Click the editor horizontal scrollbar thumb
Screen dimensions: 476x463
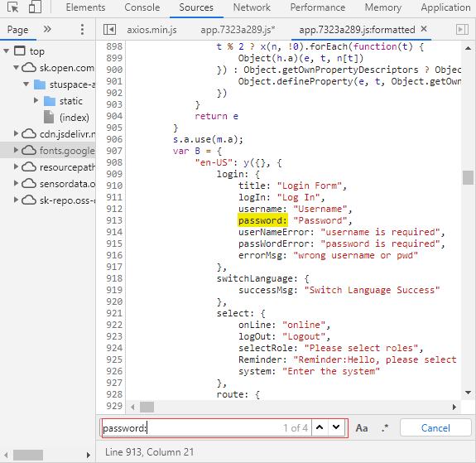[x=147, y=408]
